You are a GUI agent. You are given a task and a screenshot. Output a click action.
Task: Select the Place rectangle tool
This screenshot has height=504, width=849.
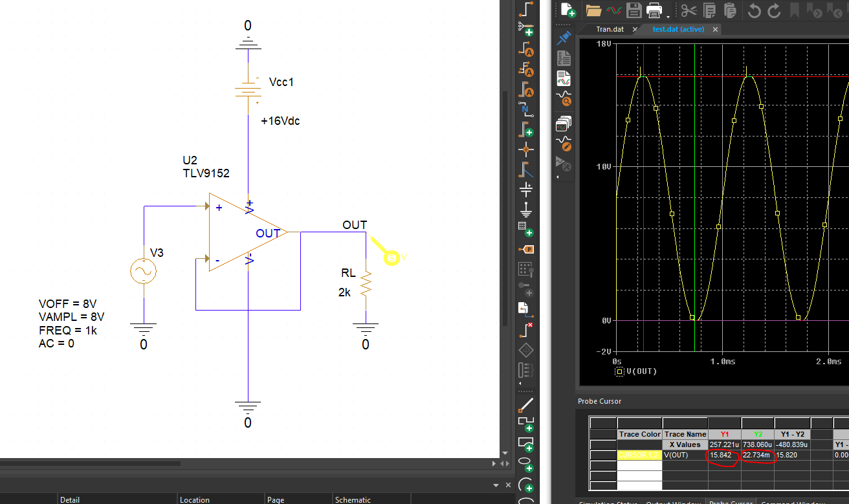coord(526,445)
